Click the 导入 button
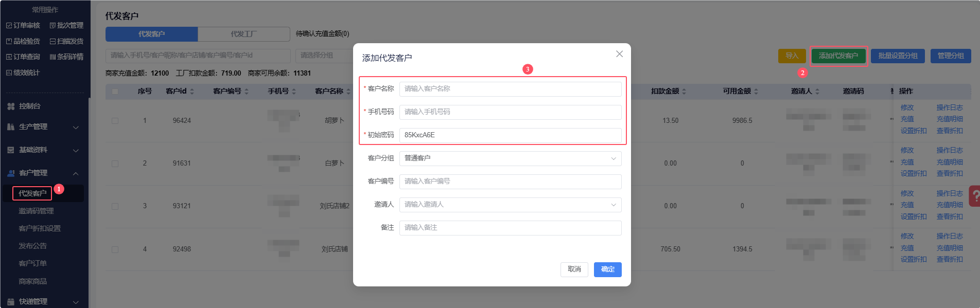The image size is (980, 308). pos(792,56)
